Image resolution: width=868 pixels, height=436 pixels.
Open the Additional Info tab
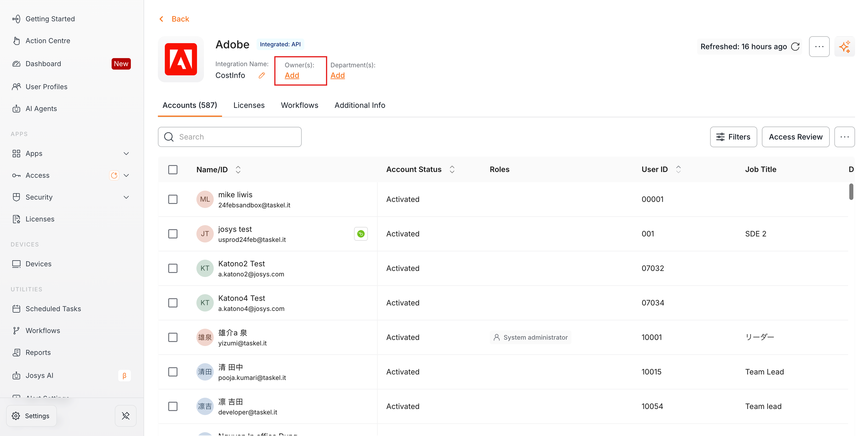click(x=360, y=105)
